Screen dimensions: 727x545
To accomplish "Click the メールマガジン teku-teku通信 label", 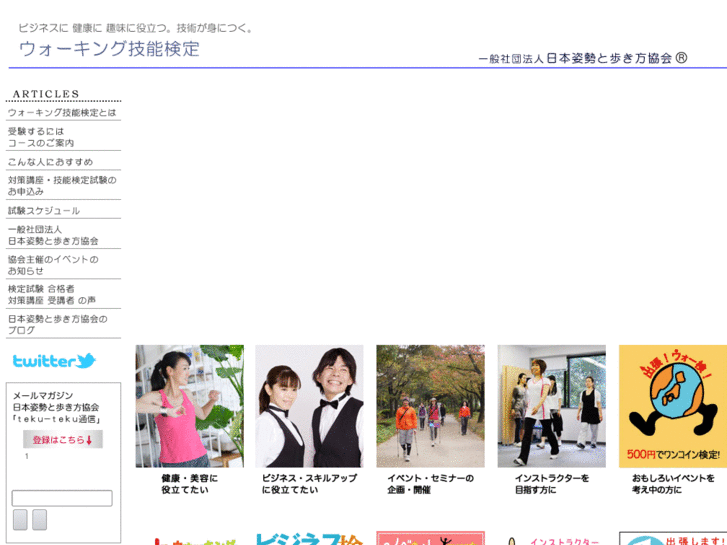I will pyautogui.click(x=56, y=407).
